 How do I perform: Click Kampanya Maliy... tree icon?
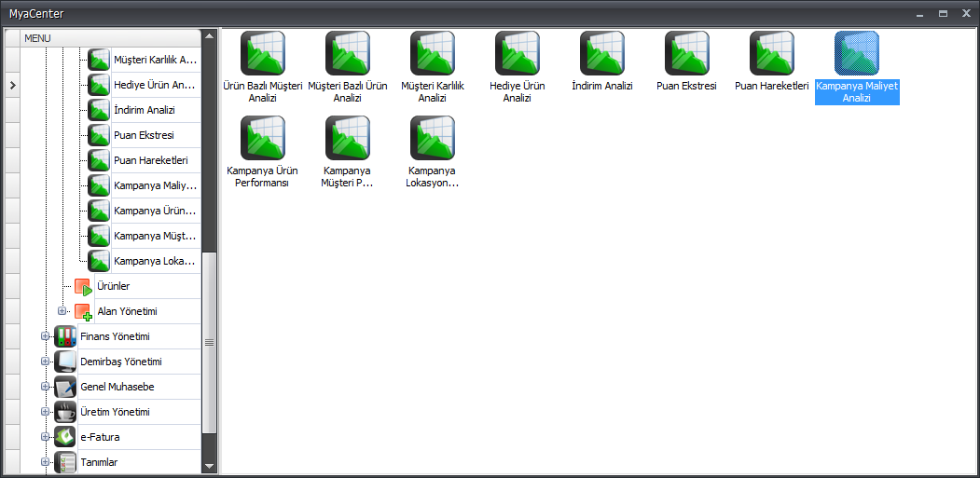tap(99, 185)
